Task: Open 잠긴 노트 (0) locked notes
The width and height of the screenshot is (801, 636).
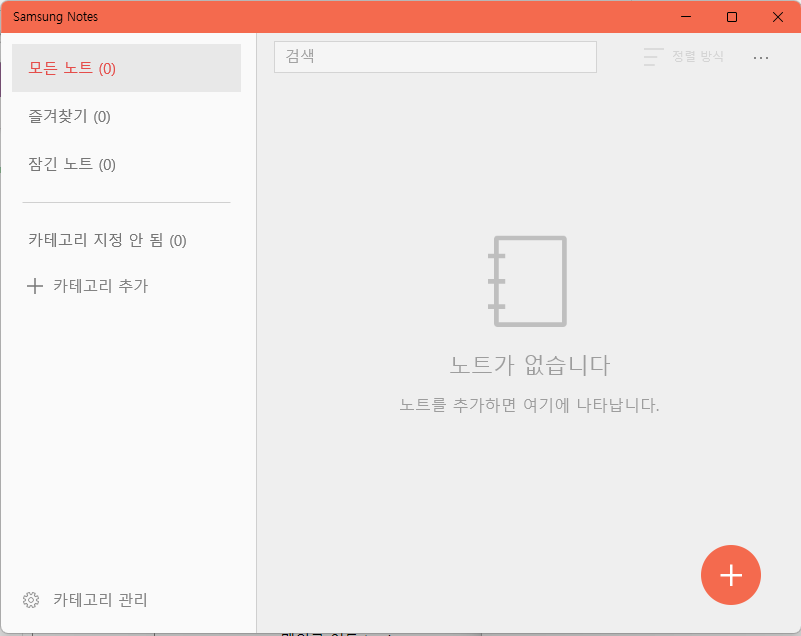Action: tap(126, 164)
